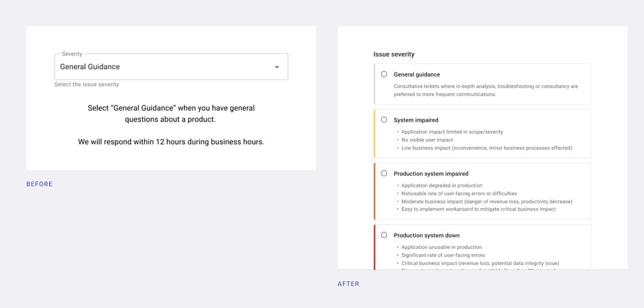The height and width of the screenshot is (308, 644).
Task: Click 'Moderate business impact' bullet text
Action: tap(487, 201)
